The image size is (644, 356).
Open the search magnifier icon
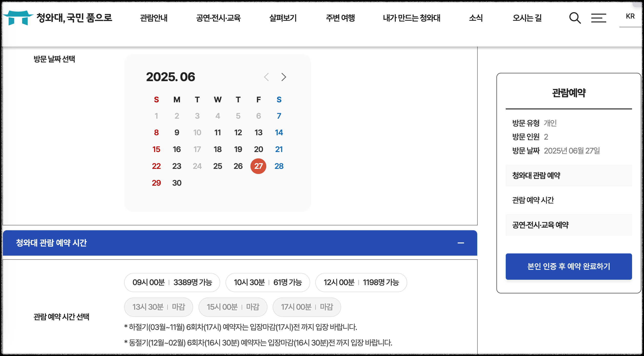coord(575,18)
